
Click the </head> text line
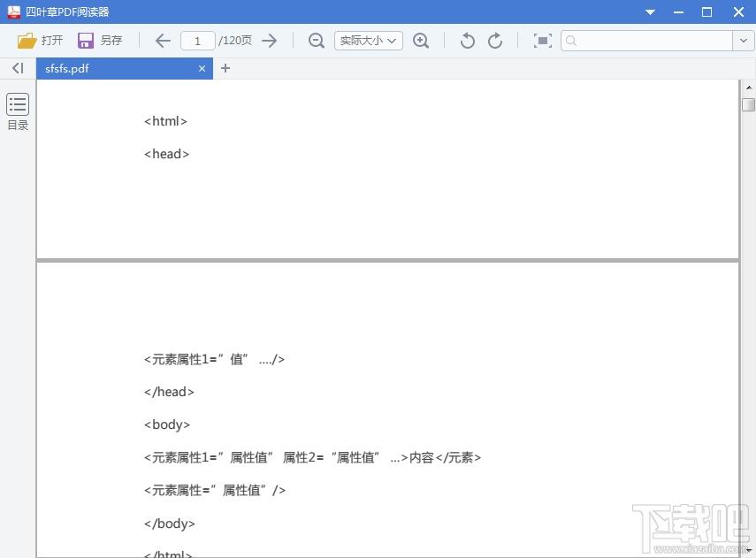169,392
